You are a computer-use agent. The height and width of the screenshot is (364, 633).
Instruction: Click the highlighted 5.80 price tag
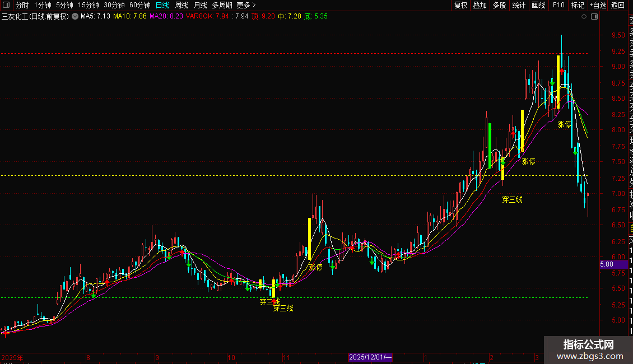coord(613,264)
